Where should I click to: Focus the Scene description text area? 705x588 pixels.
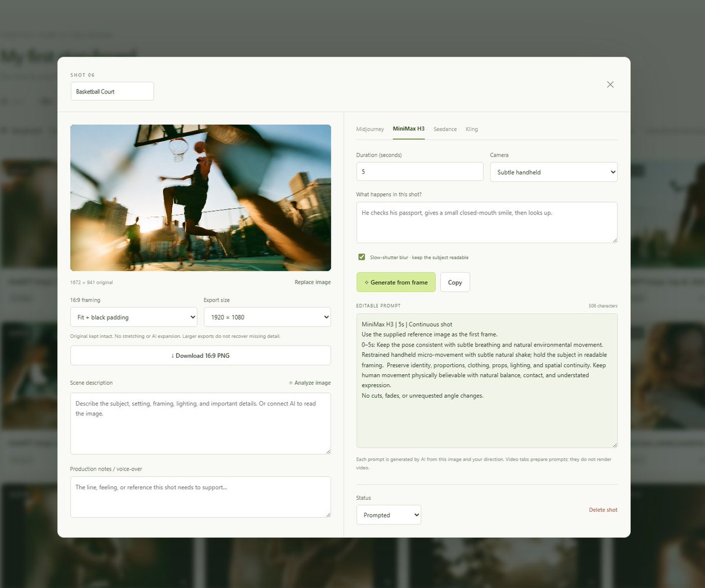click(x=200, y=424)
